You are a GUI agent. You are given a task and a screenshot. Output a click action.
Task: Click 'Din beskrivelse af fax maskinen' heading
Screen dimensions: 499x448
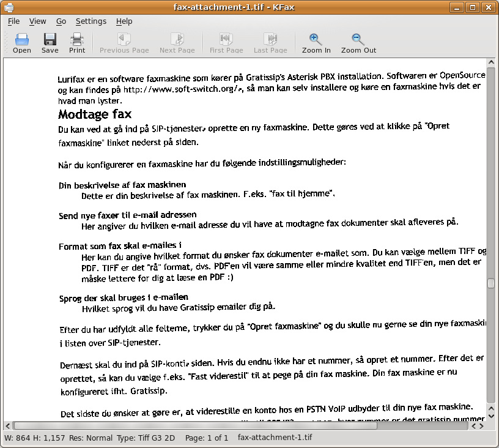pyautogui.click(x=122, y=185)
